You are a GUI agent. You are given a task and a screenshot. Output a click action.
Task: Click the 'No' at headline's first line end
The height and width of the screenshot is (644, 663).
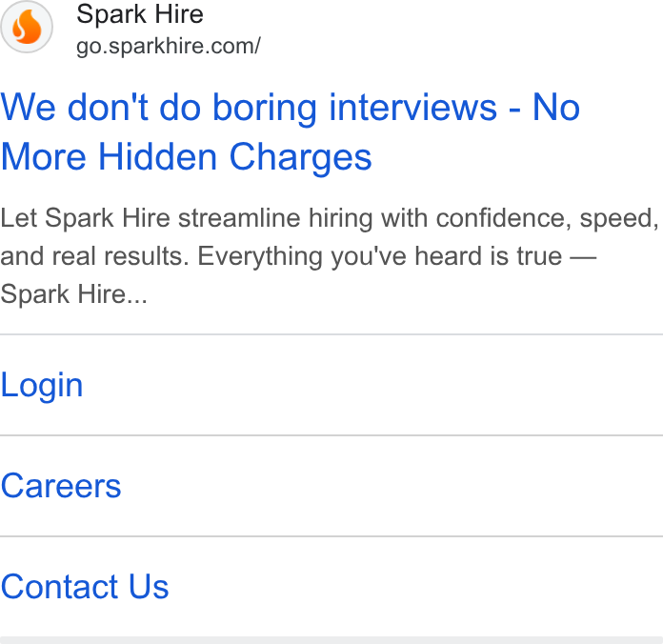(x=556, y=108)
